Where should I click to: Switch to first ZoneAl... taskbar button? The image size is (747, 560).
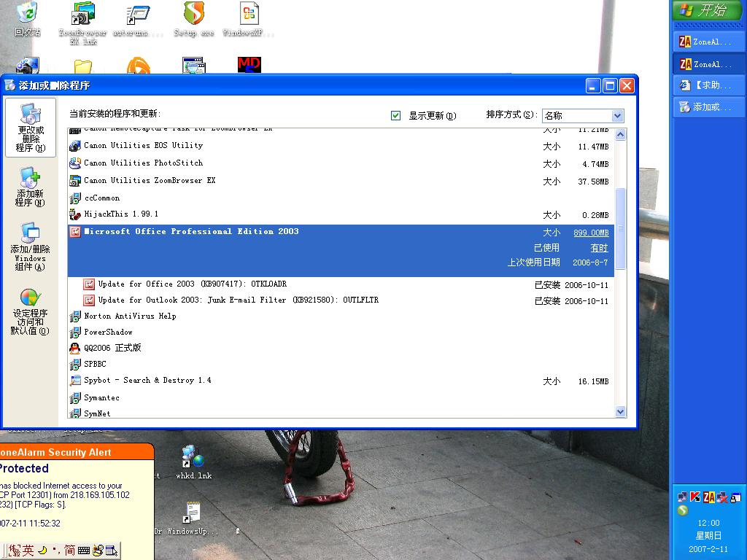pyautogui.click(x=708, y=42)
